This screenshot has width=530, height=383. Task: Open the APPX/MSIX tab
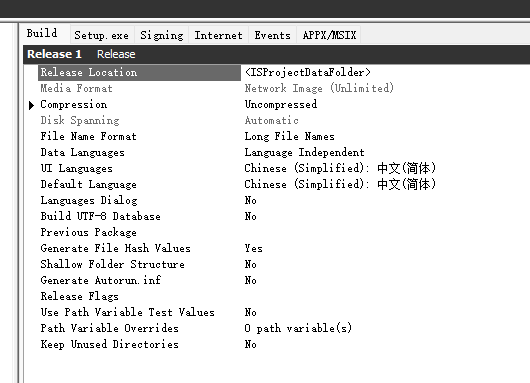tap(329, 35)
